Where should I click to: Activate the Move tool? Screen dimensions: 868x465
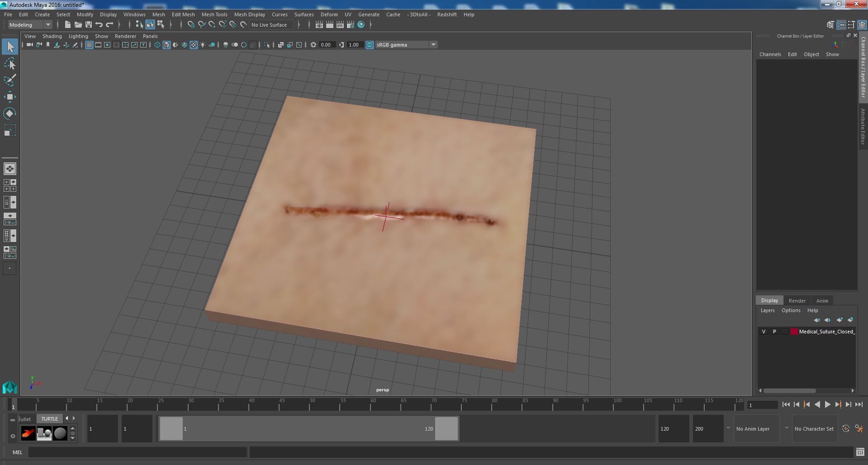10,97
